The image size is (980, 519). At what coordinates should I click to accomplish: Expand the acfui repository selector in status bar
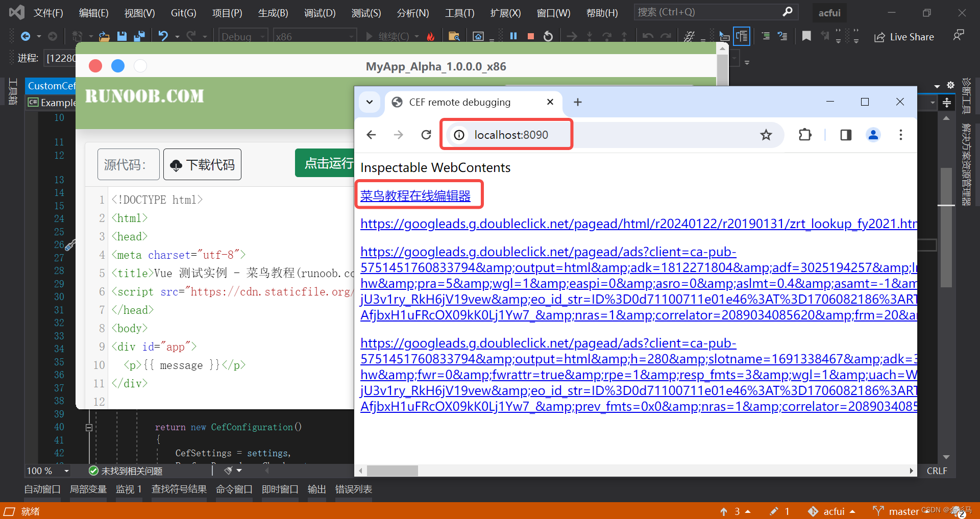click(832, 511)
